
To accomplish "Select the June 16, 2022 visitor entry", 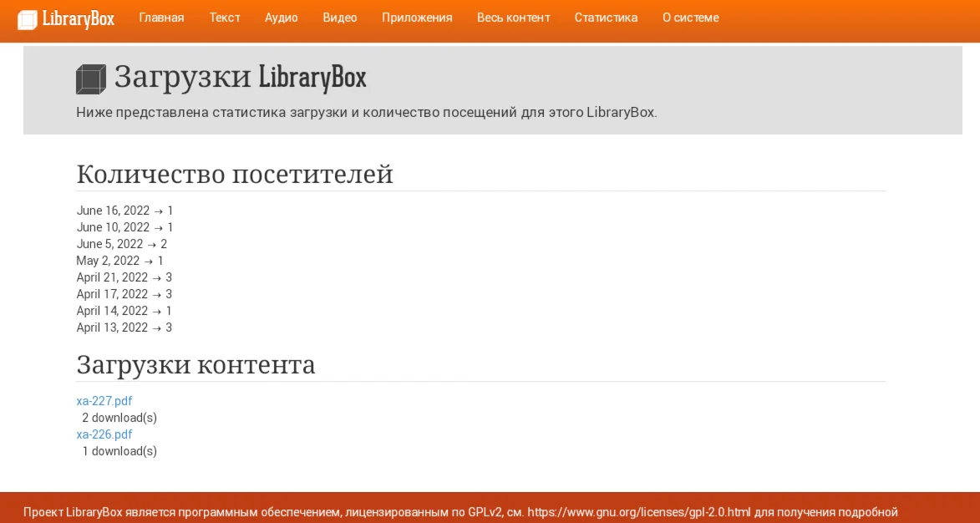I will (125, 211).
